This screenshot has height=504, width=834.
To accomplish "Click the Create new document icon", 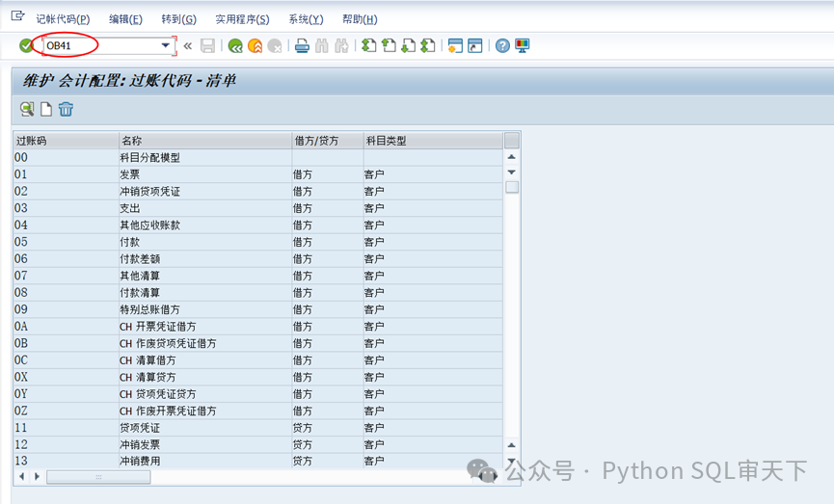I will (45, 109).
